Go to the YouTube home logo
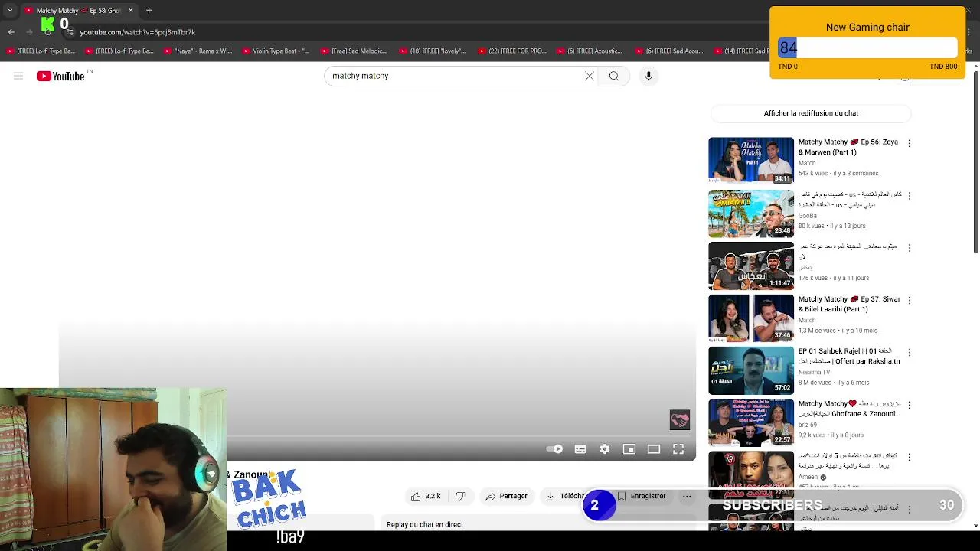This screenshot has width=980, height=551. (60, 76)
